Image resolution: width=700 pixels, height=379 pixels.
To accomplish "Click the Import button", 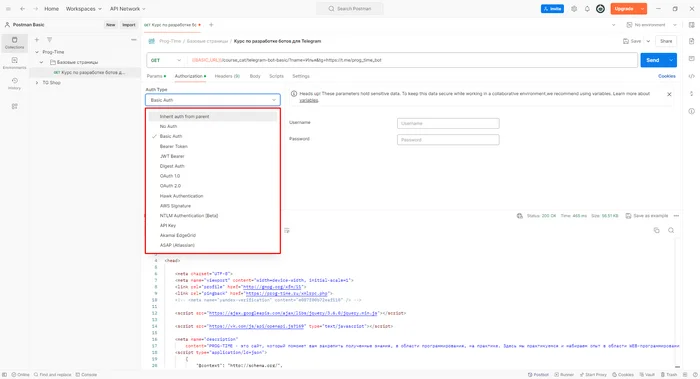I will tap(129, 25).
